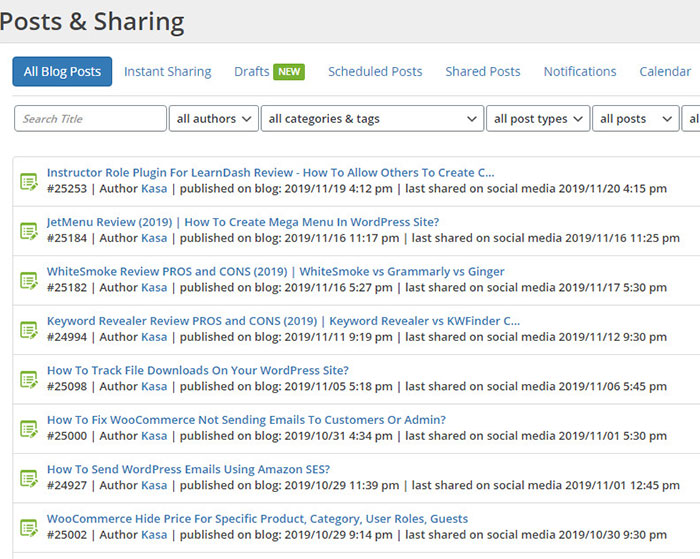Go to the Drafts tab

[x=252, y=72]
